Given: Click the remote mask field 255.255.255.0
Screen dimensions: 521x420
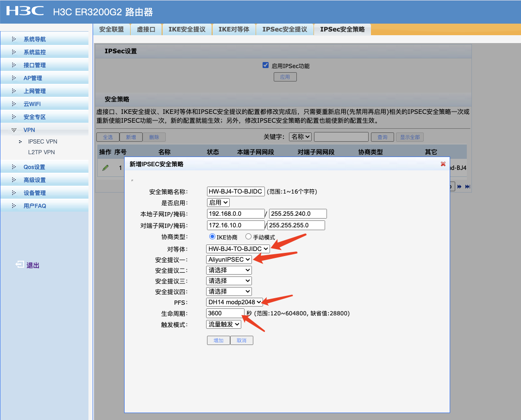Looking at the screenshot, I should tap(296, 226).
